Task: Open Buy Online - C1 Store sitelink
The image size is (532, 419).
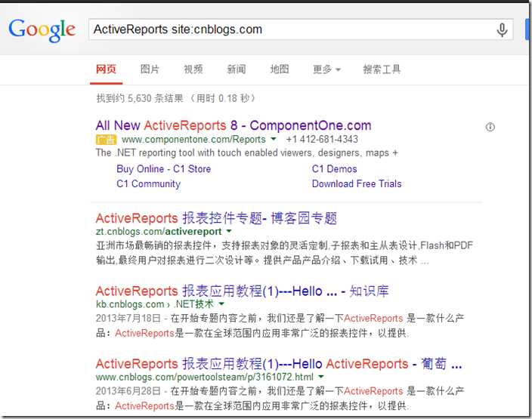Action: tap(163, 169)
